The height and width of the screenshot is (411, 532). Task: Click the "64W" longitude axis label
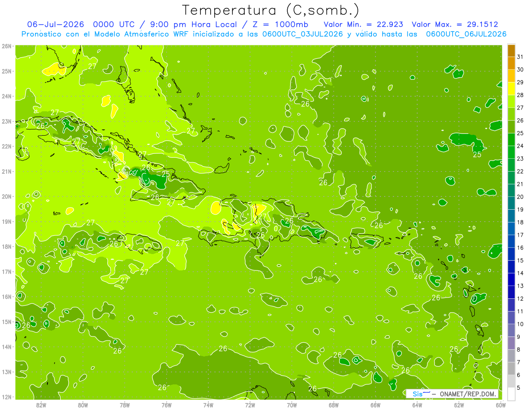417,405
